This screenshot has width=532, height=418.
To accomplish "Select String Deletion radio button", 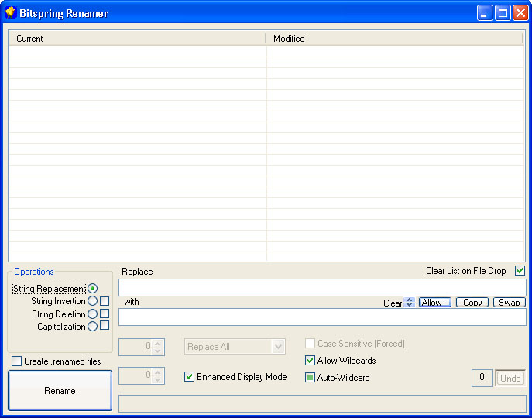I will (x=92, y=313).
